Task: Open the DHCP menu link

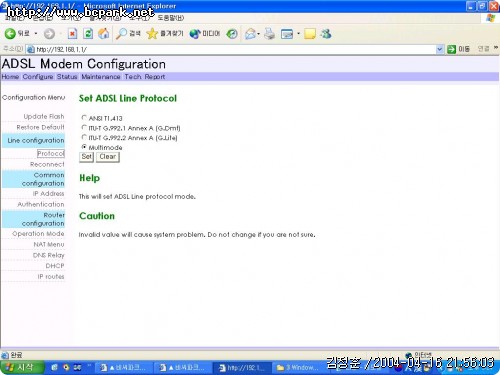Action: [55, 266]
